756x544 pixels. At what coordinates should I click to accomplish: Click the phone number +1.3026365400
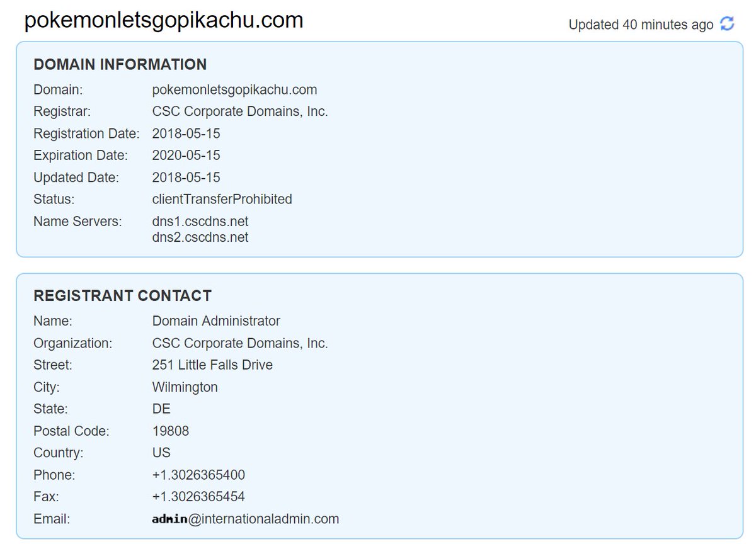click(x=198, y=475)
